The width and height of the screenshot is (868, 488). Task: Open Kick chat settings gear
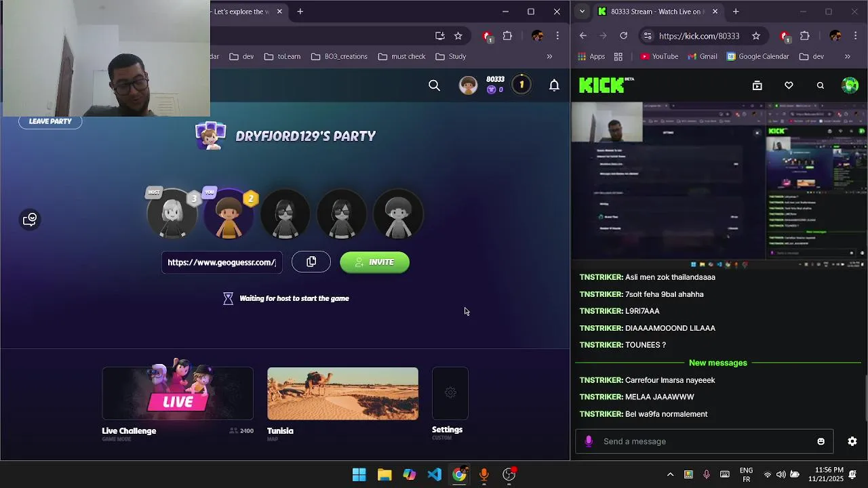click(x=852, y=441)
